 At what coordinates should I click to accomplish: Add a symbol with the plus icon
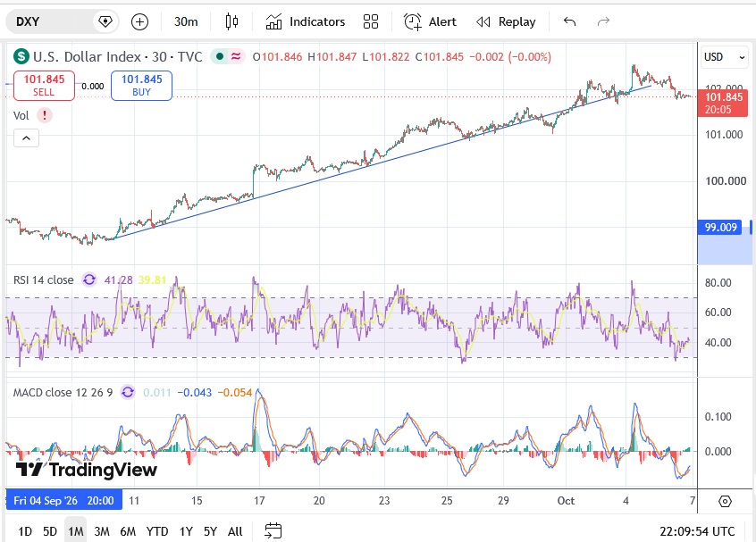[139, 21]
